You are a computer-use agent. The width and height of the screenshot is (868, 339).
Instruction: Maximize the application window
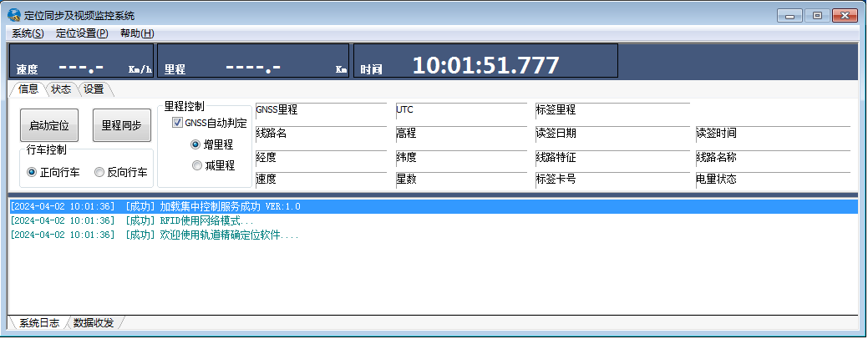coord(817,15)
